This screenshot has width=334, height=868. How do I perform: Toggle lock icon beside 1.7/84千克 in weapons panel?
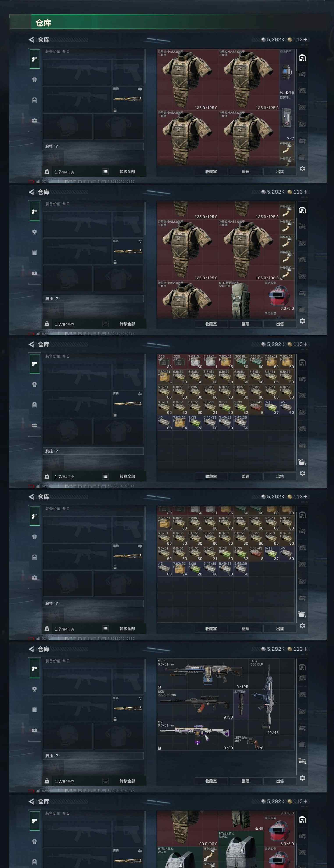tap(47, 780)
